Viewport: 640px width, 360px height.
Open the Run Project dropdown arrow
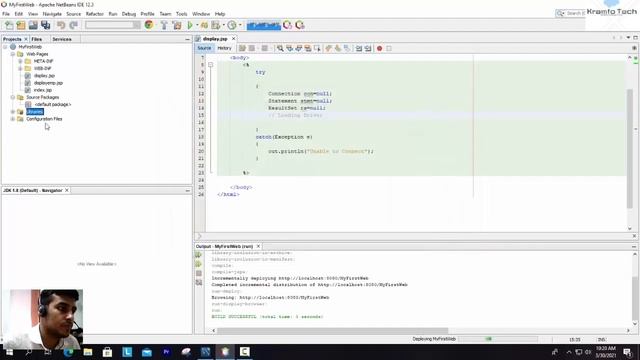pyautogui.click(x=197, y=25)
